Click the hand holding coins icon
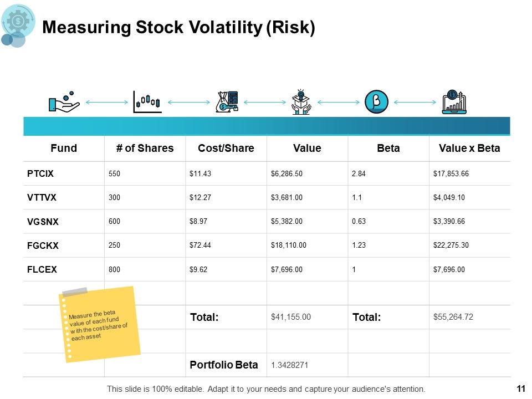This screenshot has height=399, width=532. pyautogui.click(x=64, y=101)
